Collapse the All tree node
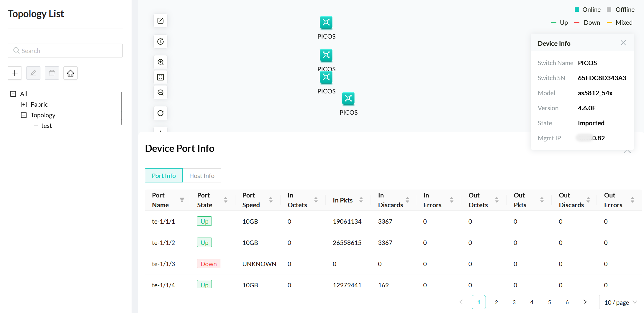 pos(13,94)
